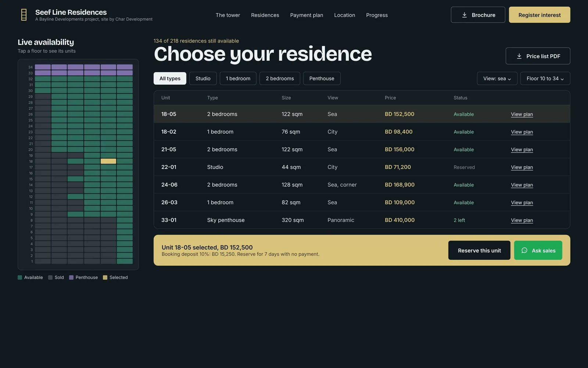Select the All types filter
This screenshot has width=588, height=368.
tap(170, 78)
